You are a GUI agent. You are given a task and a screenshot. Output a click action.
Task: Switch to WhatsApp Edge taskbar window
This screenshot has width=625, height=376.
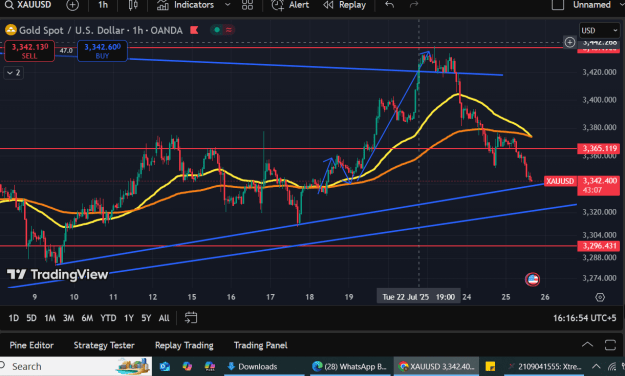click(x=350, y=366)
